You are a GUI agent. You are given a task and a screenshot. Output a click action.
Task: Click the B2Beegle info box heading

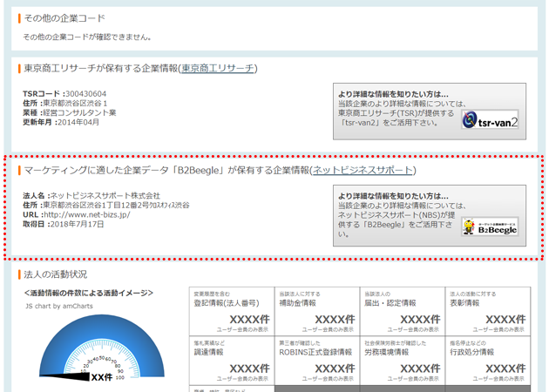coord(393,196)
